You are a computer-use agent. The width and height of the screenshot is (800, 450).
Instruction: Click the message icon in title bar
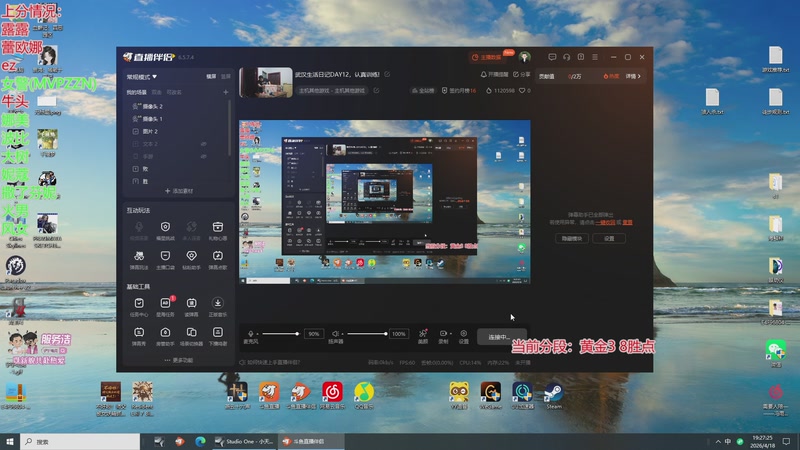tap(552, 57)
